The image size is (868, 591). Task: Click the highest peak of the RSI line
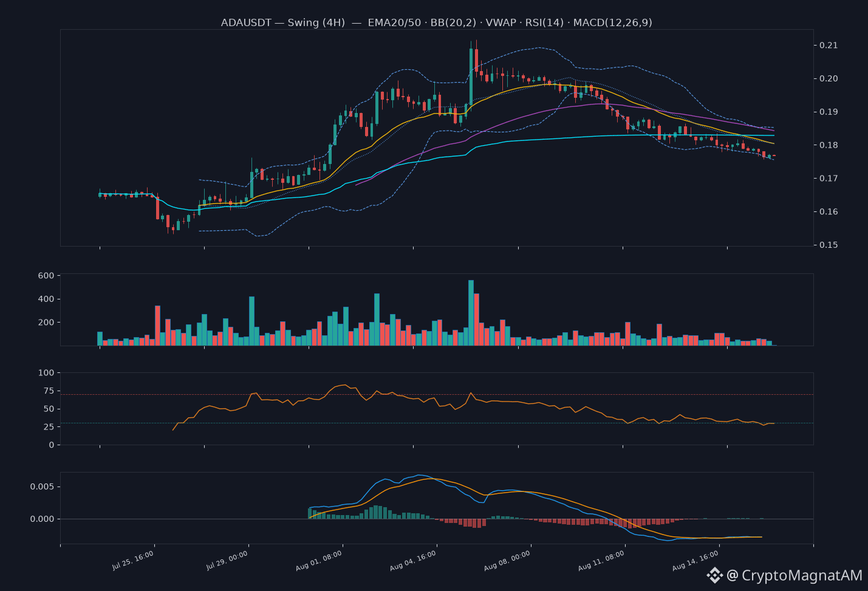(x=345, y=384)
